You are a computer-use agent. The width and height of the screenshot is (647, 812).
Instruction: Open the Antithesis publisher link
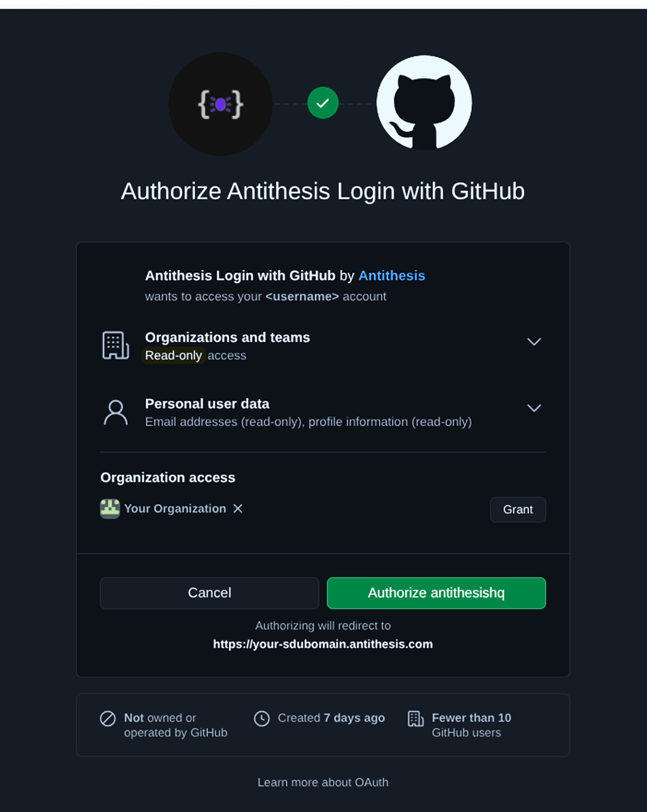tap(392, 276)
